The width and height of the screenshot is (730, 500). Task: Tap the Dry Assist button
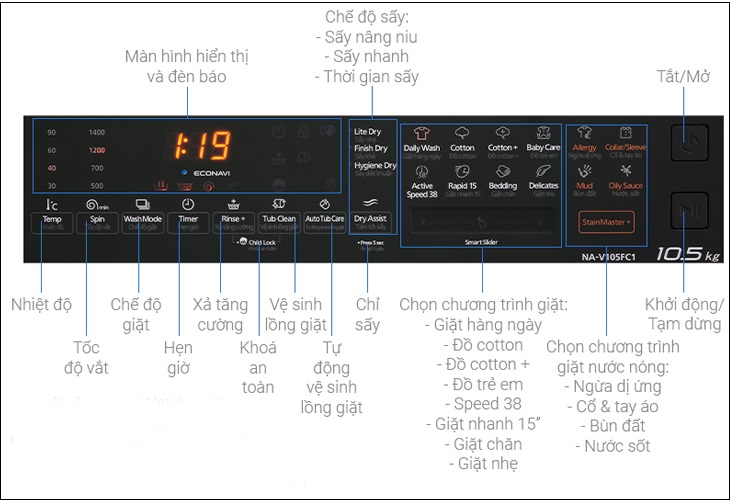[371, 223]
